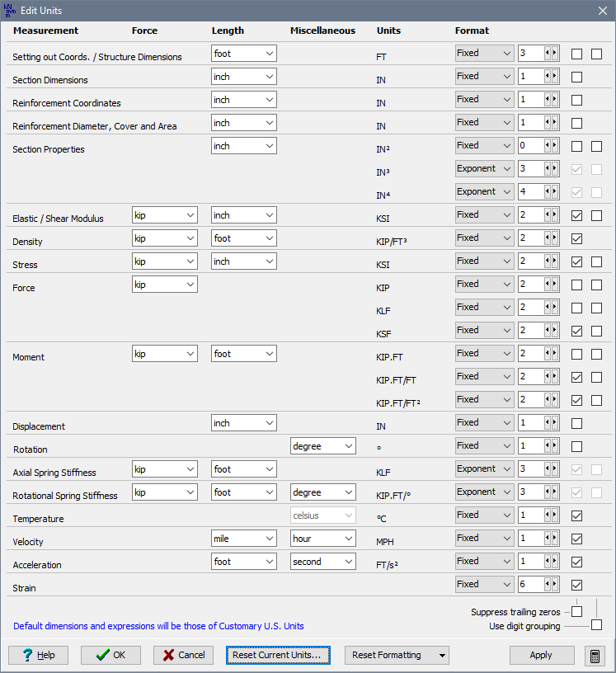Enable the Use digit grouping checkbox

coord(596,625)
